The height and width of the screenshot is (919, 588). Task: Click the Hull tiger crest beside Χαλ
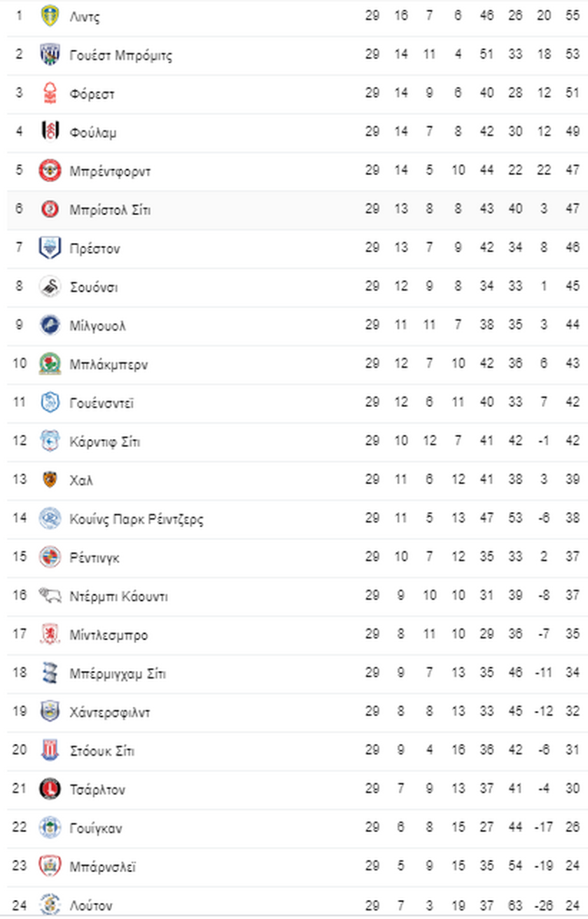[50, 480]
